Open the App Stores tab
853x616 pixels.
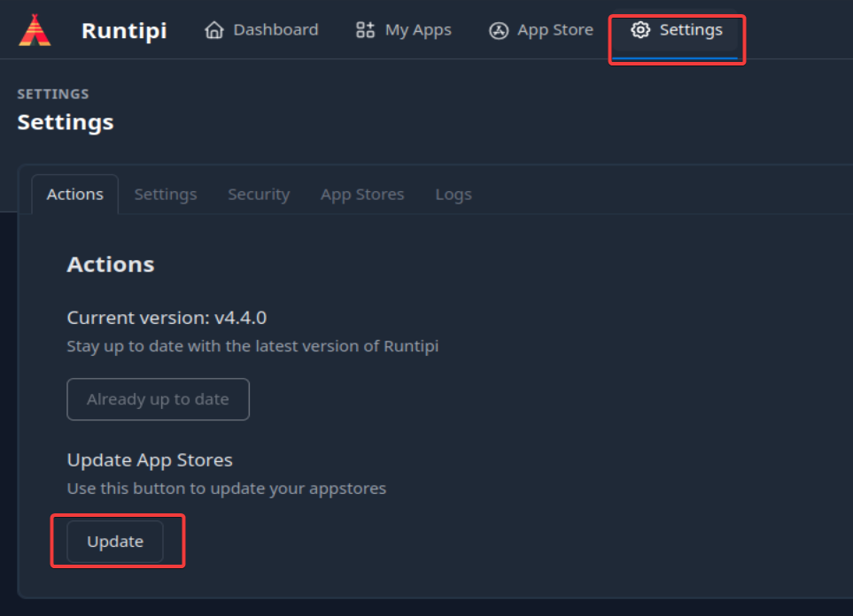(362, 194)
